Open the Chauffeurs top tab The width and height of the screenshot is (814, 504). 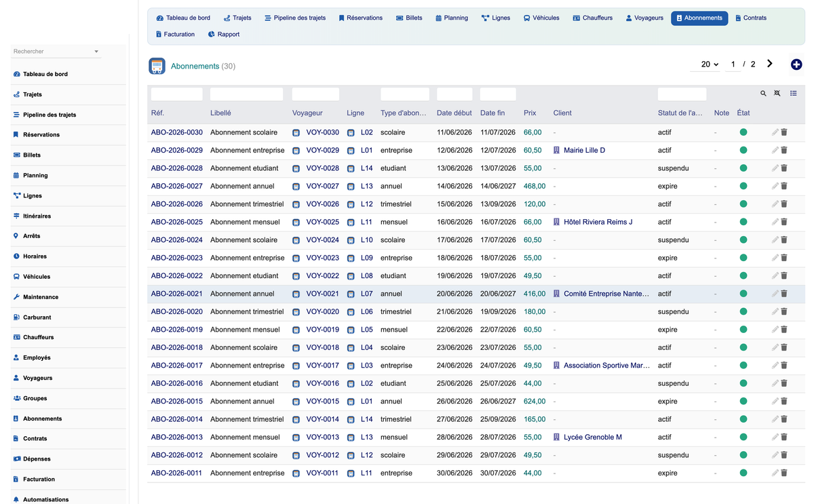(593, 18)
